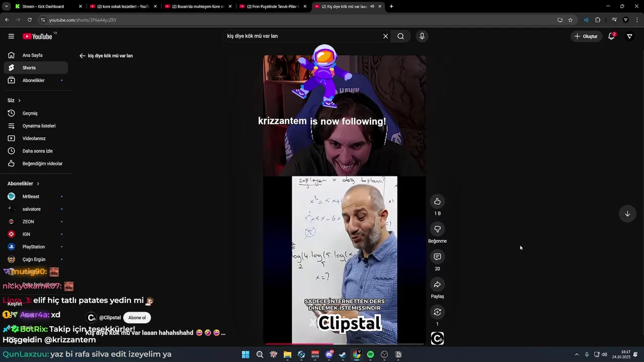Start voice search with microphone icon
The width and height of the screenshot is (644, 362).
tap(422, 36)
